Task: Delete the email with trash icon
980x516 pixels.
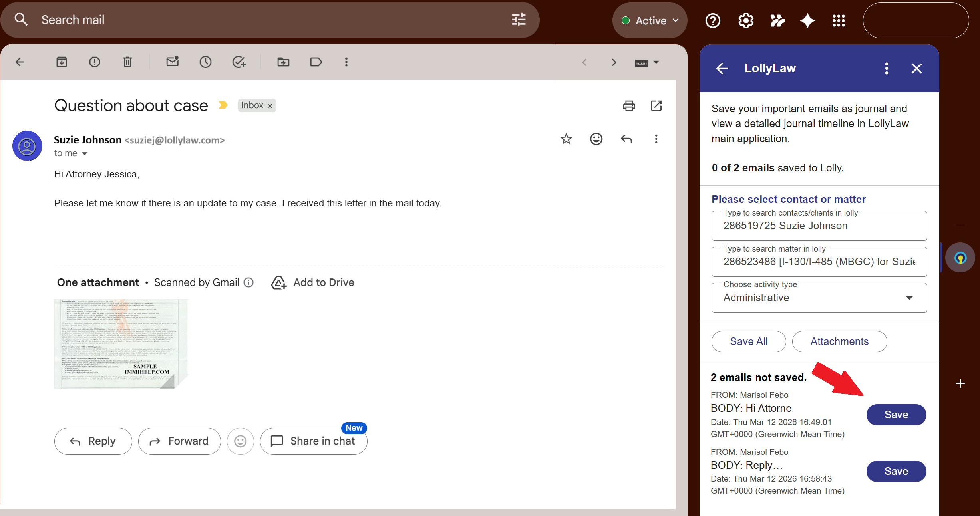Action: (x=127, y=62)
